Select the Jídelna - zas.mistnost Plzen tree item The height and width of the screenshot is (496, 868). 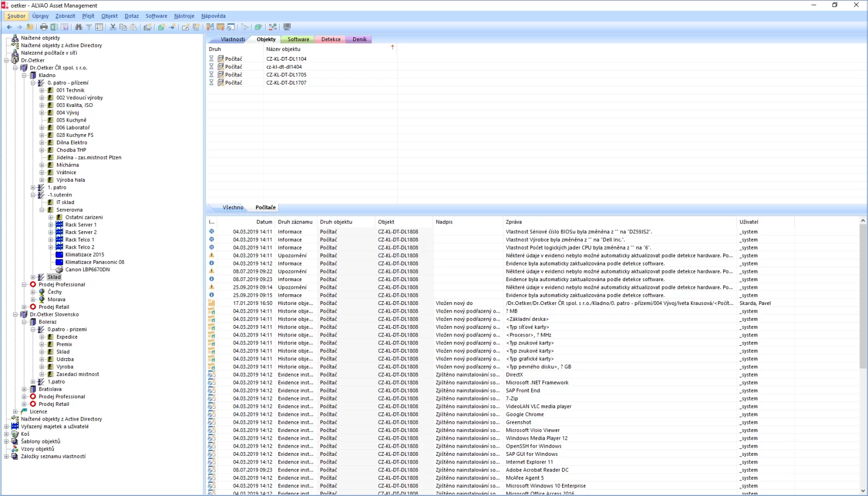coord(89,157)
